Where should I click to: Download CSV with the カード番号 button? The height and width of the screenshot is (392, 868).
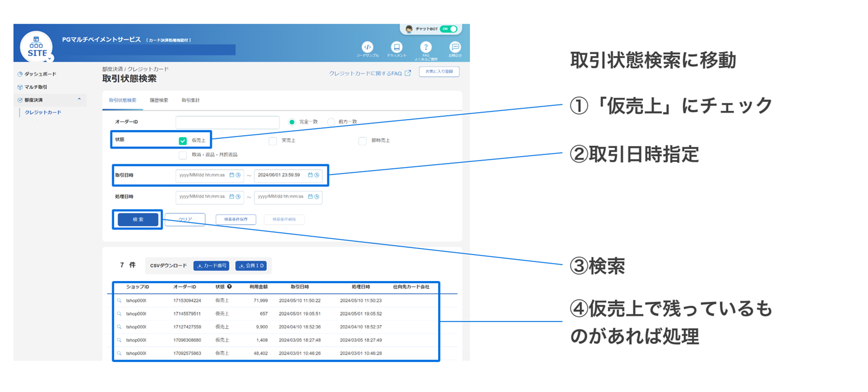click(211, 266)
